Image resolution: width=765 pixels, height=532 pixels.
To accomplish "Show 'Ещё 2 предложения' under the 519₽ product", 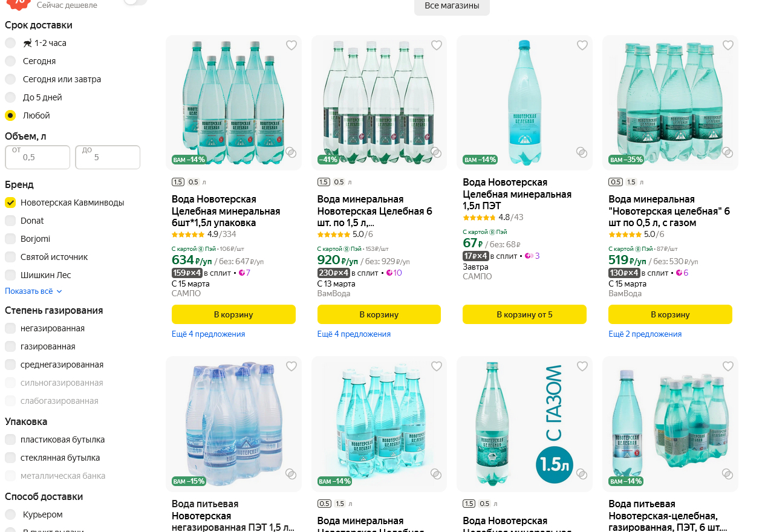I will point(645,334).
